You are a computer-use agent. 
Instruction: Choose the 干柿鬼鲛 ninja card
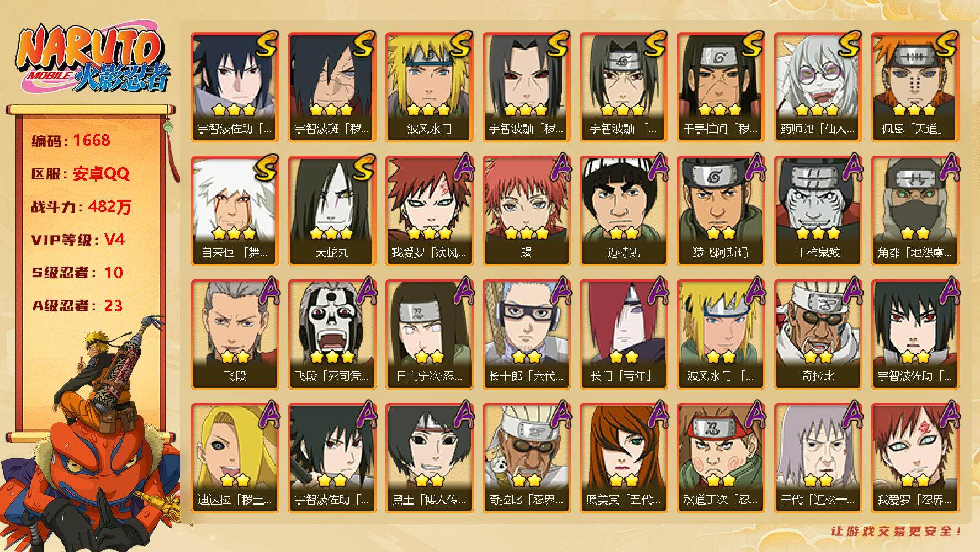point(818,211)
